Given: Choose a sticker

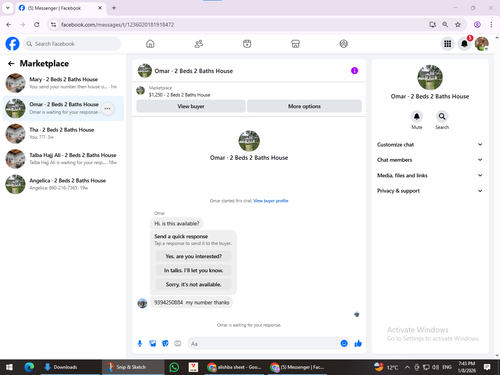Looking at the screenshot, I should point(165,343).
